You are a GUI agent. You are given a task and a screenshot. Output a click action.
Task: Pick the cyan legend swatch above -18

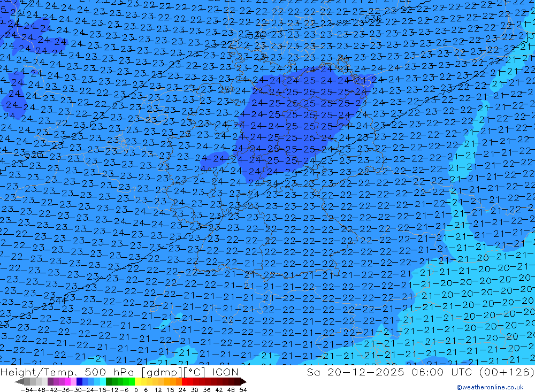(x=103, y=381)
